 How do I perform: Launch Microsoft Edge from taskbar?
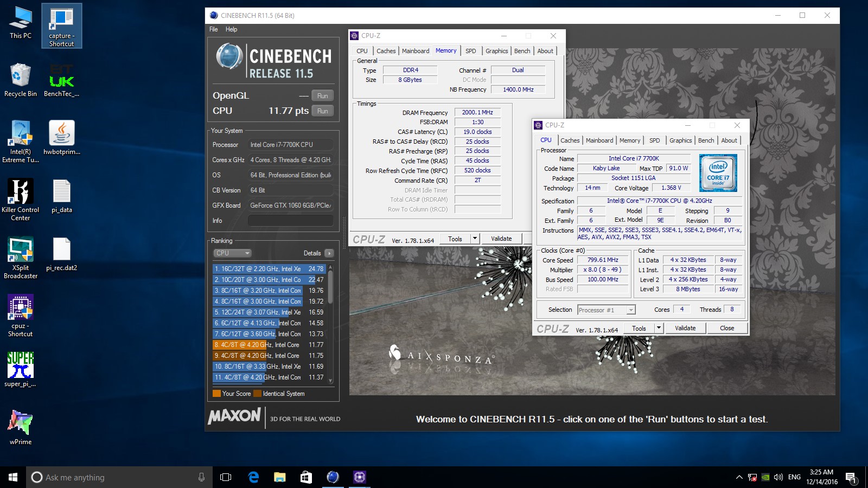point(253,477)
